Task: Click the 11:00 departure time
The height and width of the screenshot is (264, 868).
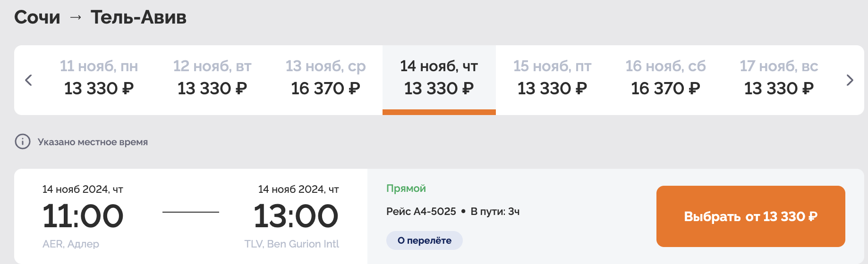Action: click(83, 216)
